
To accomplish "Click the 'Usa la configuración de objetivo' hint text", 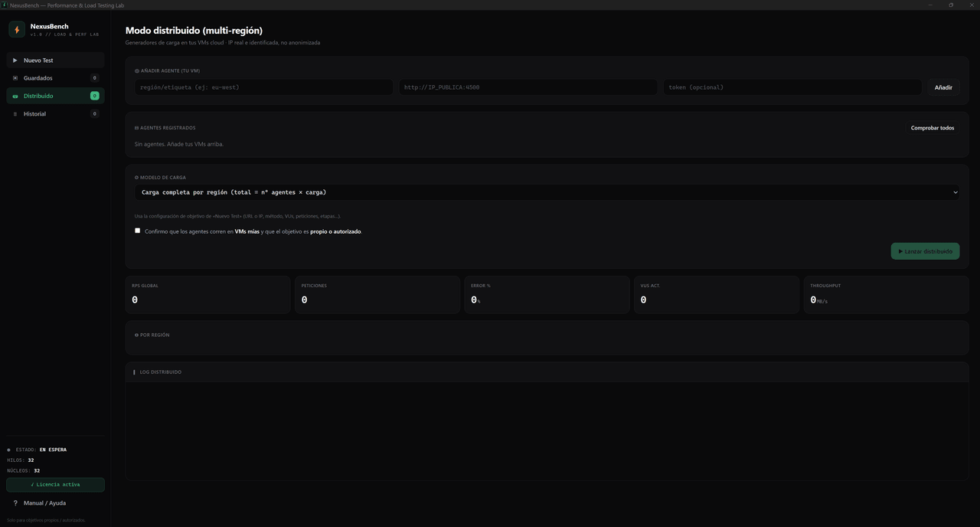I will click(237, 216).
